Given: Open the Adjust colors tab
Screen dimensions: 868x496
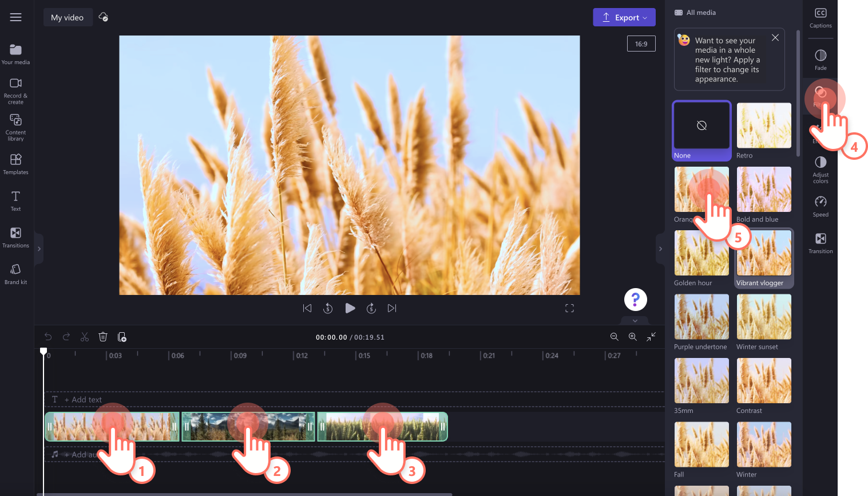Looking at the screenshot, I should pos(821,170).
